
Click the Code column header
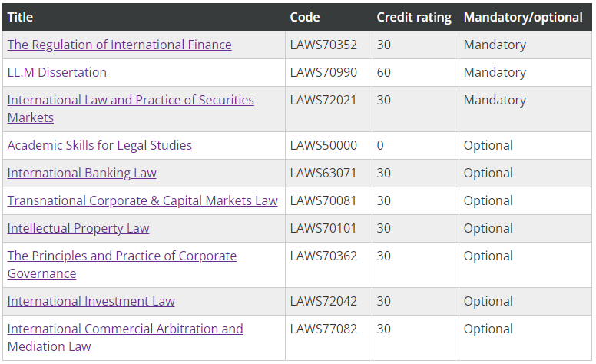pos(305,17)
